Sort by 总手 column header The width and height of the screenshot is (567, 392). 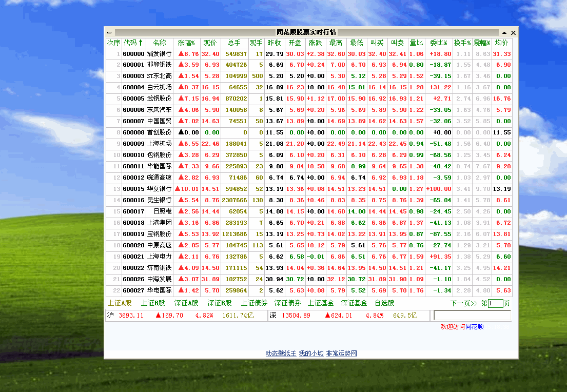pos(234,43)
